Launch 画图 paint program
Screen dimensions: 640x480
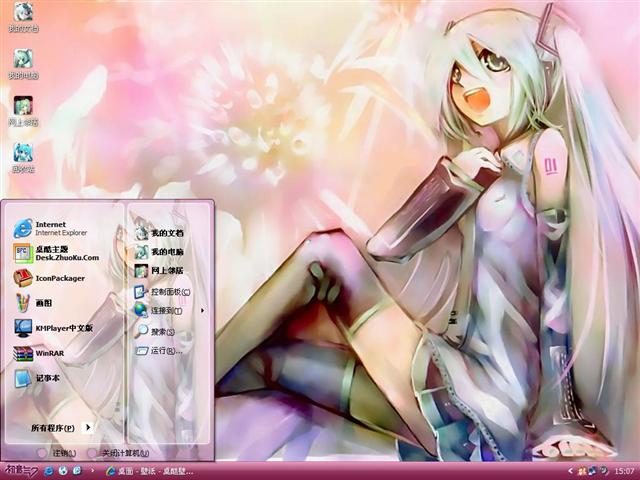pyautogui.click(x=33, y=303)
